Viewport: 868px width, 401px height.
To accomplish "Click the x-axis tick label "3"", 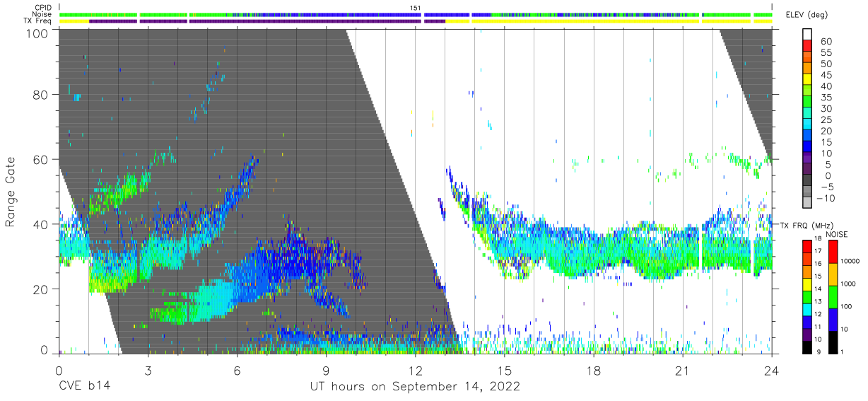I will pos(148,370).
